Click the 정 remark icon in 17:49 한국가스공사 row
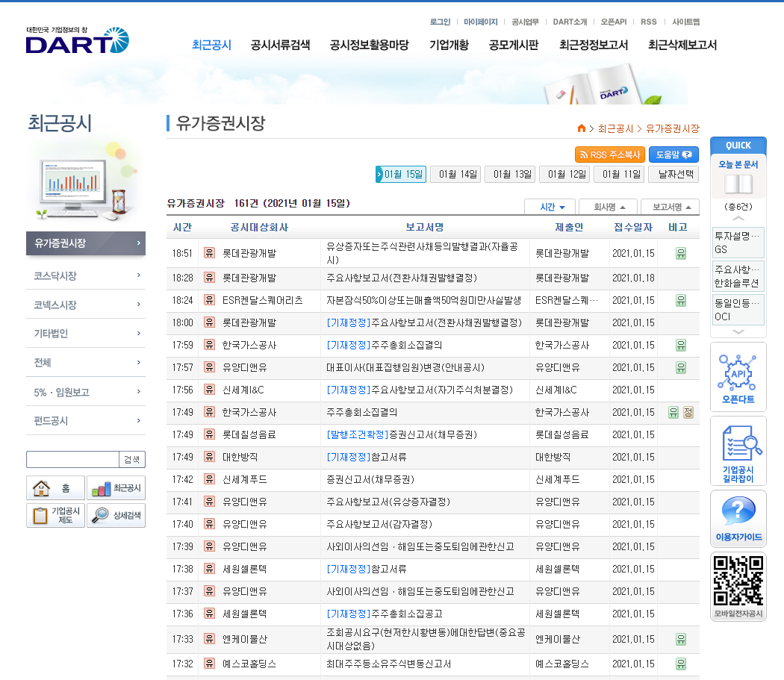The image size is (784, 680). (688, 412)
